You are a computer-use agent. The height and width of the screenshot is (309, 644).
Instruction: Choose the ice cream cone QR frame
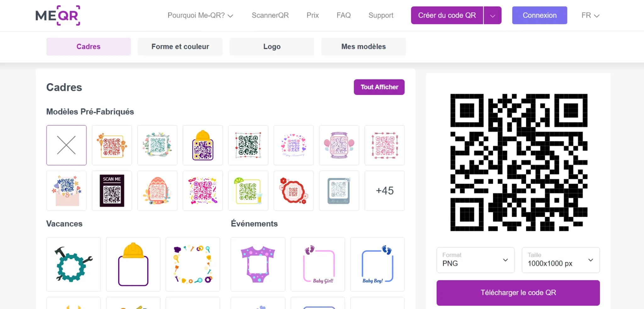tap(112, 145)
